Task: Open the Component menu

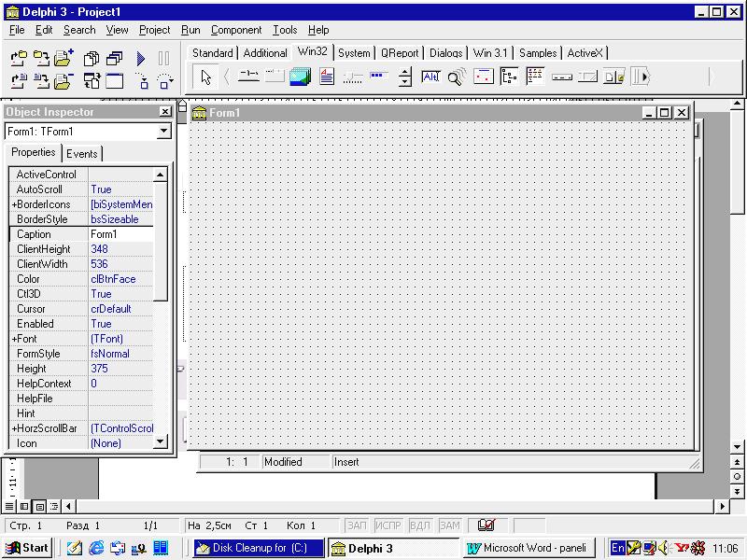Action: coord(236,30)
